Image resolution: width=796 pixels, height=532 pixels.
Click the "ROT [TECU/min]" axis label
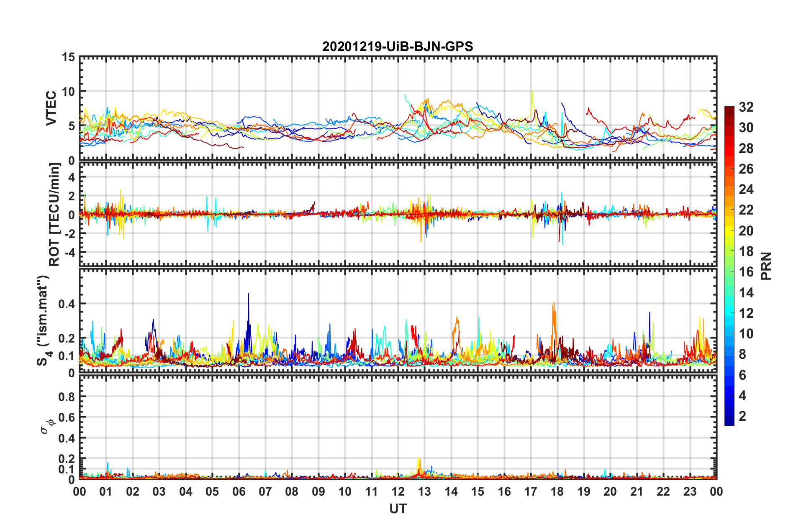[54, 214]
